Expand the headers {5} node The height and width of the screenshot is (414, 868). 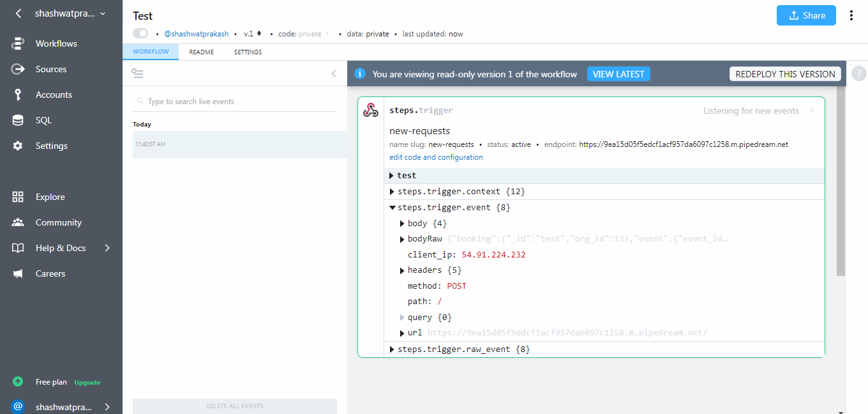(x=402, y=270)
